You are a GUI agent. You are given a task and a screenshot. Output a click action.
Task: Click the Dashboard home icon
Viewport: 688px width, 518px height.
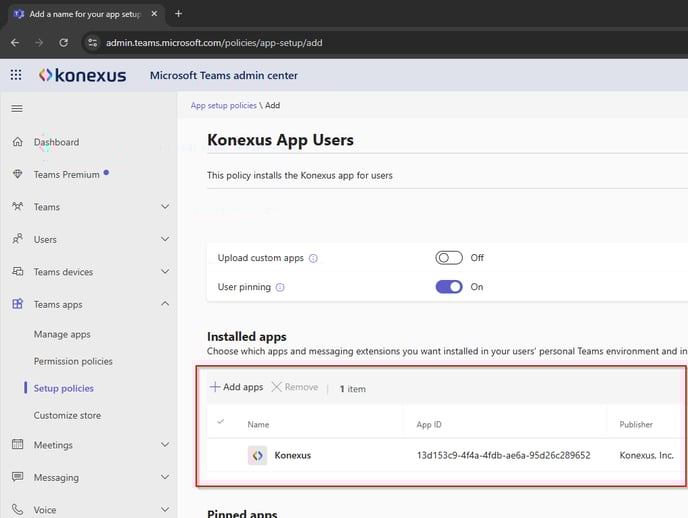click(x=18, y=142)
